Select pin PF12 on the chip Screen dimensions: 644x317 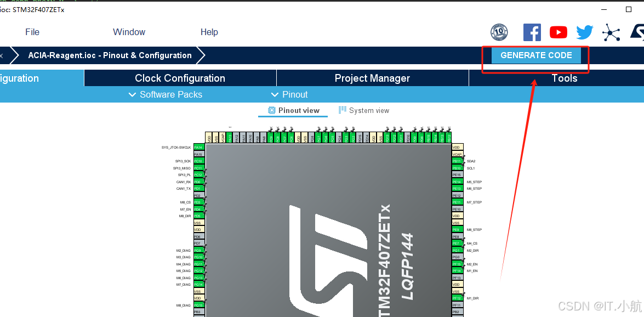pyautogui.click(x=458, y=298)
